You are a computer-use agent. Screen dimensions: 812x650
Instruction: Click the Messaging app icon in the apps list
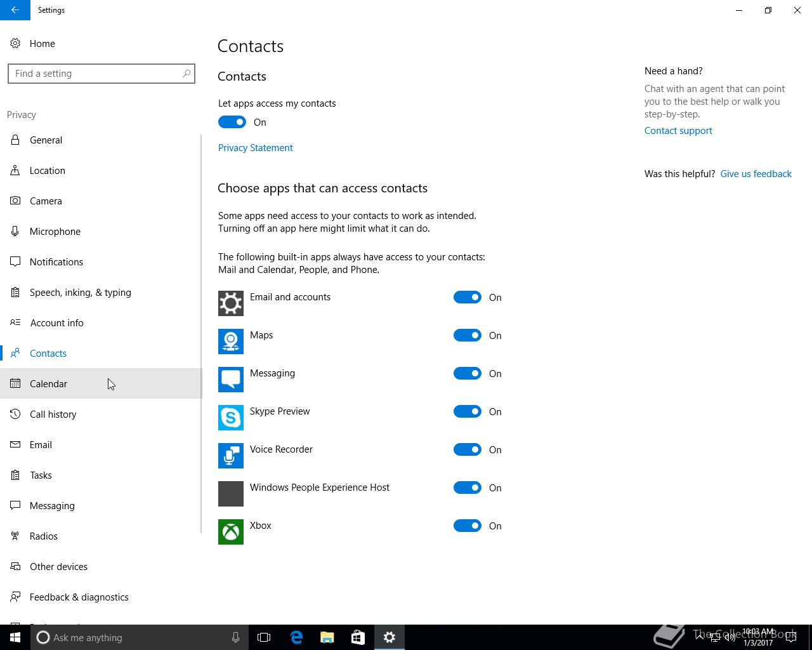pyautogui.click(x=231, y=380)
